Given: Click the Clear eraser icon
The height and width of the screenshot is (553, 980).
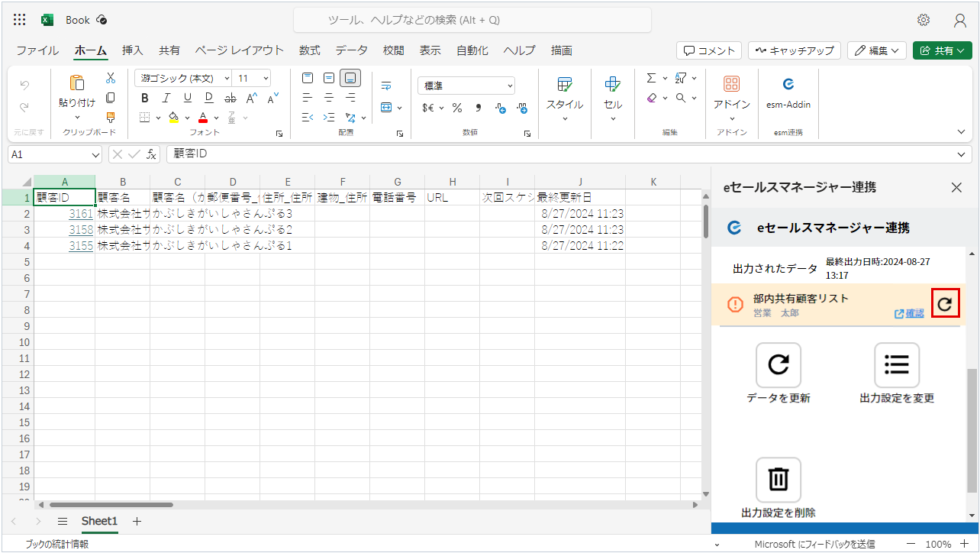Looking at the screenshot, I should (x=651, y=98).
